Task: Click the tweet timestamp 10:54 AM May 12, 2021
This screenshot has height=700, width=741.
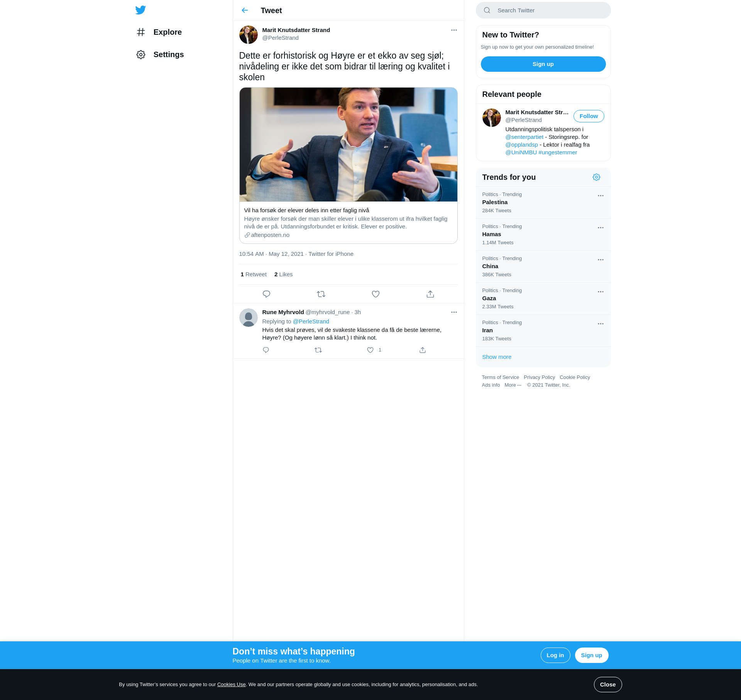Action: 271,254
